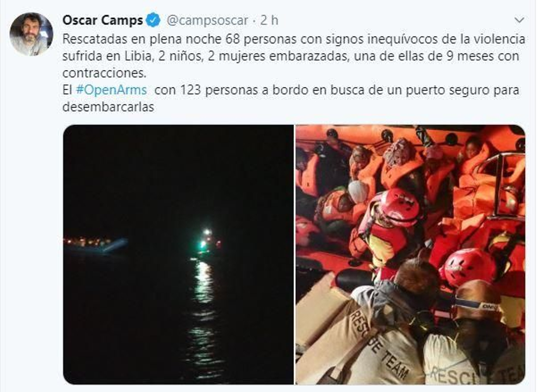Screen dimensions: 538x392
Task: Open the Oscar Camps display name
Action: [x=103, y=20]
